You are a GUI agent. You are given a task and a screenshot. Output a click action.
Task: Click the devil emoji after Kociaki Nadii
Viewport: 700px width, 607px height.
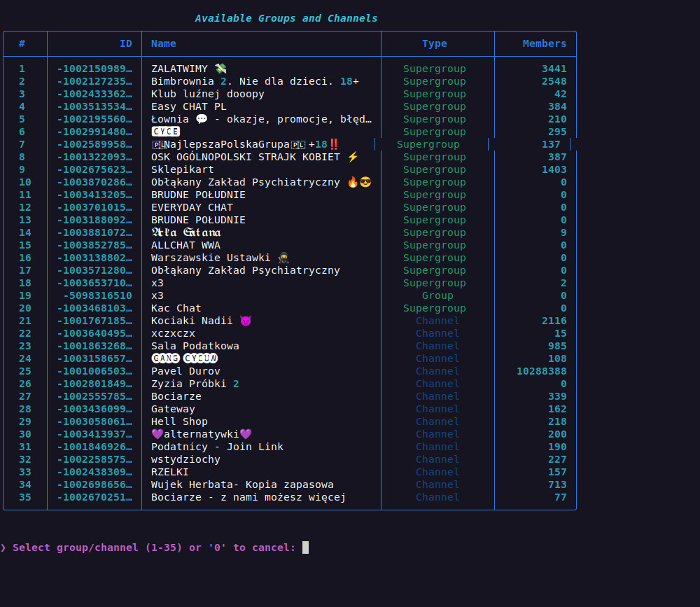(245, 321)
